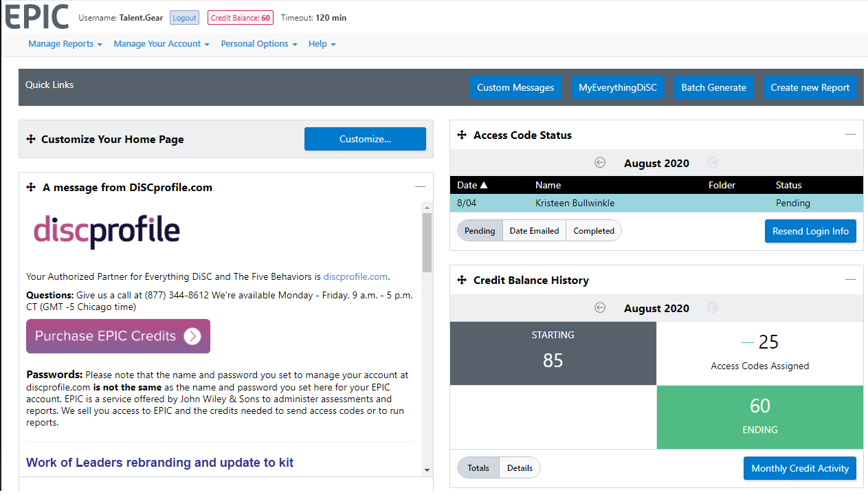The image size is (868, 495).
Task: Collapse the Access Code Status panel
Action: (850, 135)
